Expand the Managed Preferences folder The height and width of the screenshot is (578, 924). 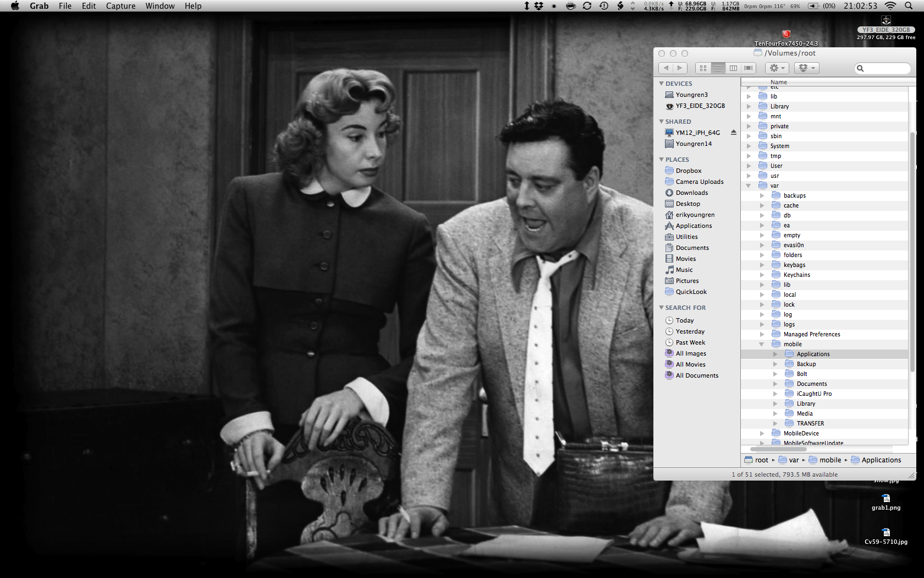[x=762, y=334]
